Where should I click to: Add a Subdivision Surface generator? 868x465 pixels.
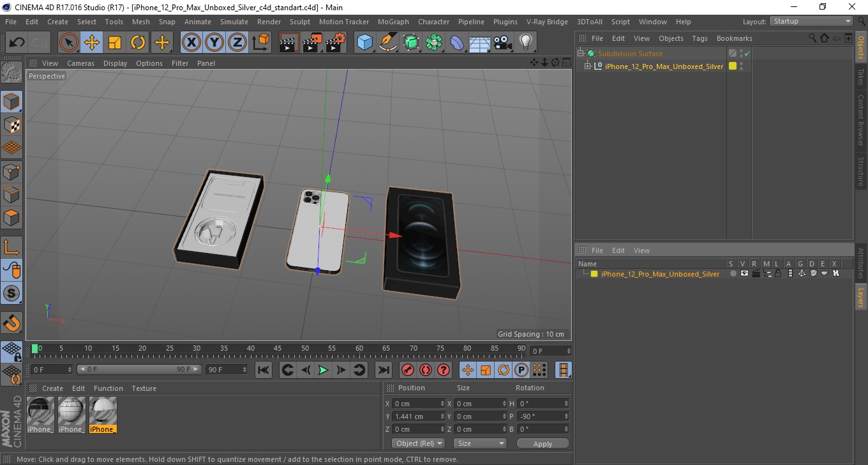click(411, 43)
